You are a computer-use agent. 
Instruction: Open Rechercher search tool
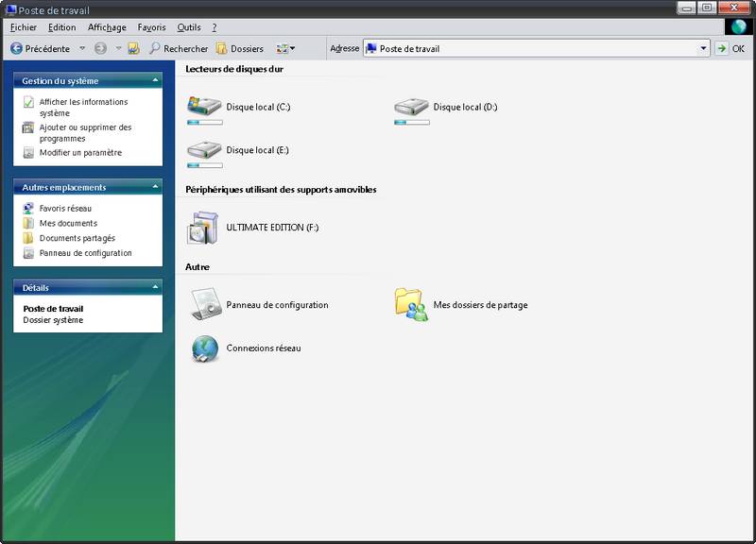[x=179, y=49]
